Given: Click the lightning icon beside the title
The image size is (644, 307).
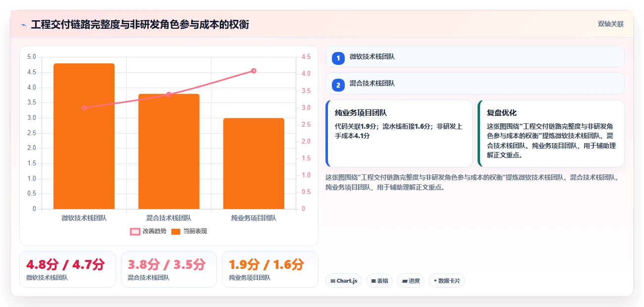Looking at the screenshot, I should (x=23, y=25).
